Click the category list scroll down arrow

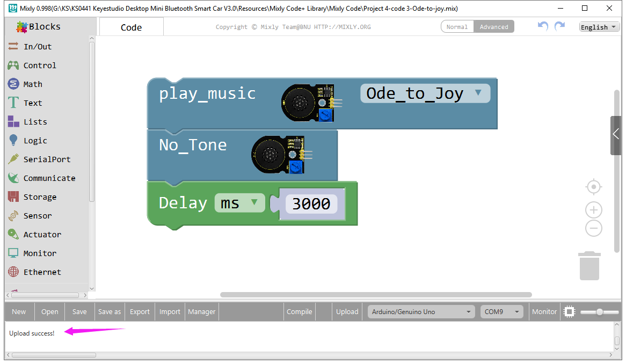click(x=92, y=288)
